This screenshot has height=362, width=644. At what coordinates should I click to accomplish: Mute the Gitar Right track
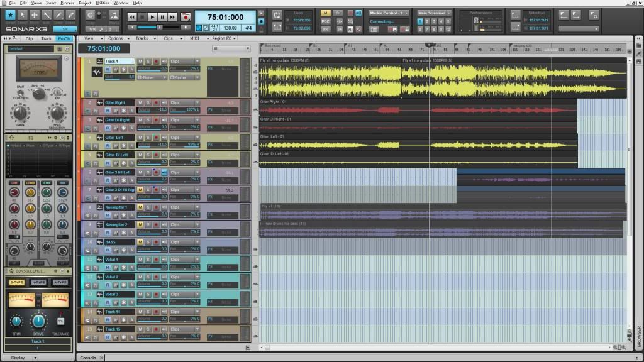click(x=140, y=102)
